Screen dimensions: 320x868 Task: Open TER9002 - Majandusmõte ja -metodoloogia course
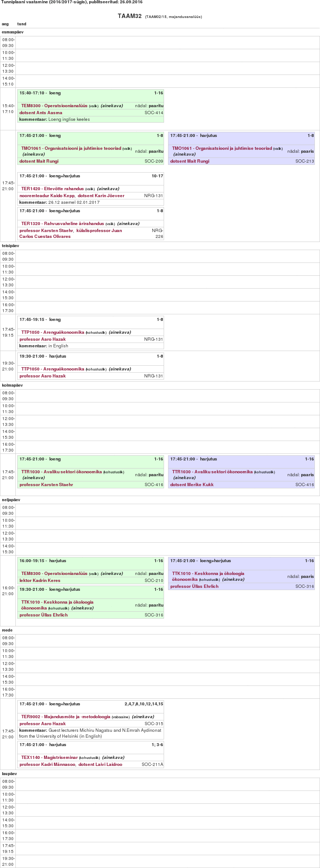pyautogui.click(x=66, y=717)
